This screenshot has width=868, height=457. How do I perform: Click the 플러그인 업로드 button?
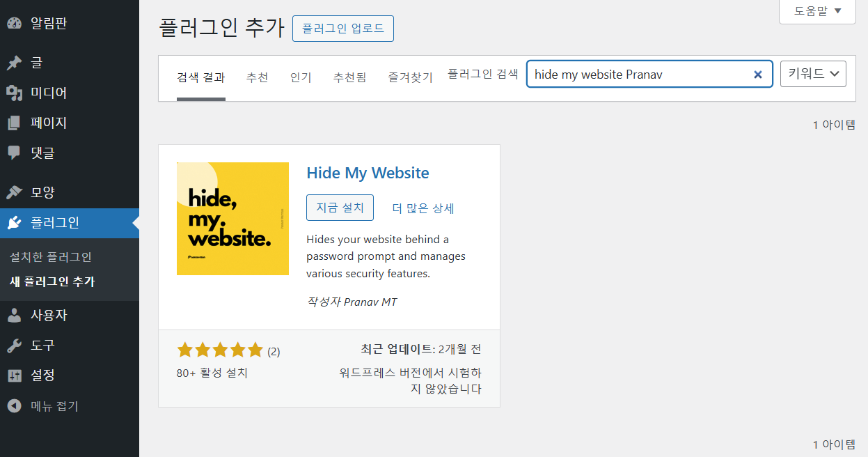343,29
